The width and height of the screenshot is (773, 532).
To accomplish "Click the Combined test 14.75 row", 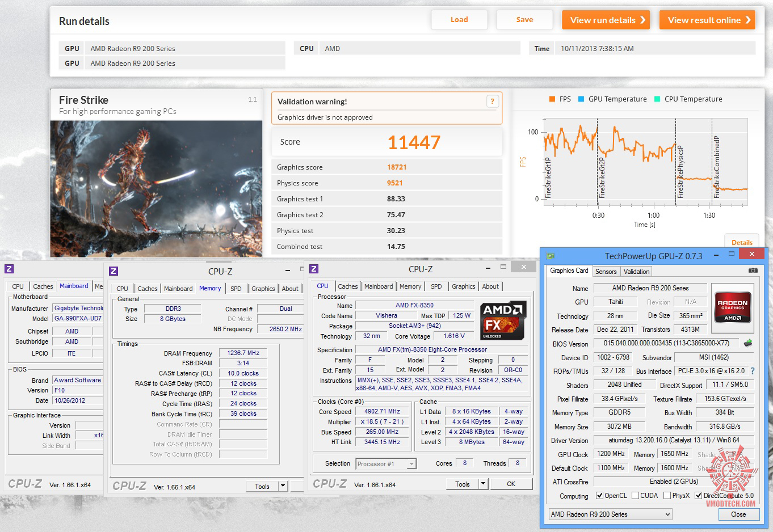I will tap(386, 247).
